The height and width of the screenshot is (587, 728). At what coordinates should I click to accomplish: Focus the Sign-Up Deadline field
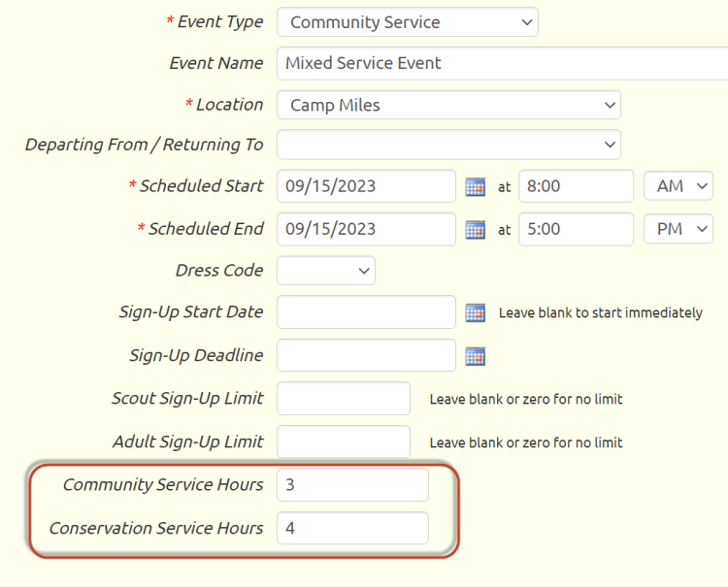[366, 355]
